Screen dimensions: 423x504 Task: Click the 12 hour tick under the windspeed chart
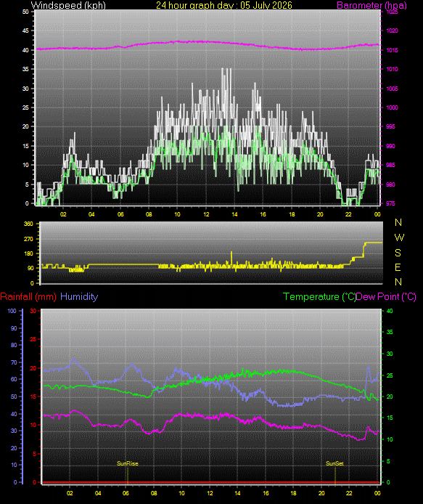206,214
